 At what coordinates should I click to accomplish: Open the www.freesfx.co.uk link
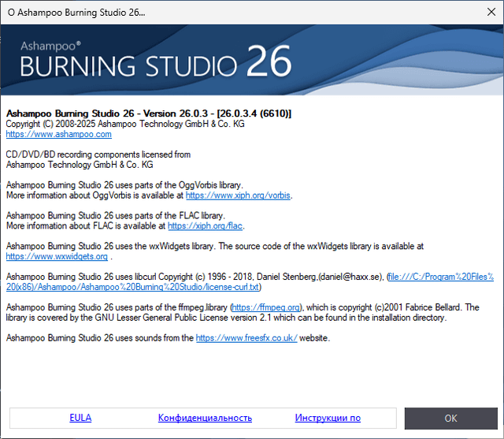click(246, 338)
